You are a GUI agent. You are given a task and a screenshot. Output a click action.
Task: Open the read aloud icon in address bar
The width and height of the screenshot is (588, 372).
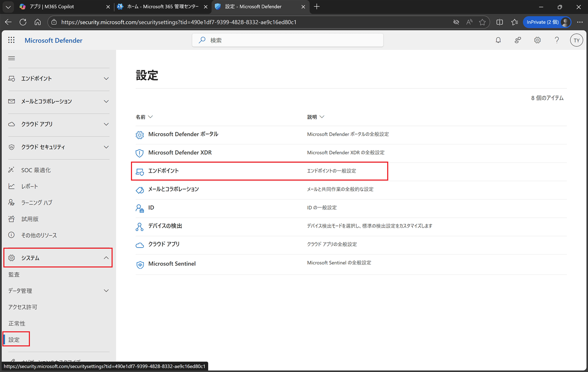click(x=469, y=22)
